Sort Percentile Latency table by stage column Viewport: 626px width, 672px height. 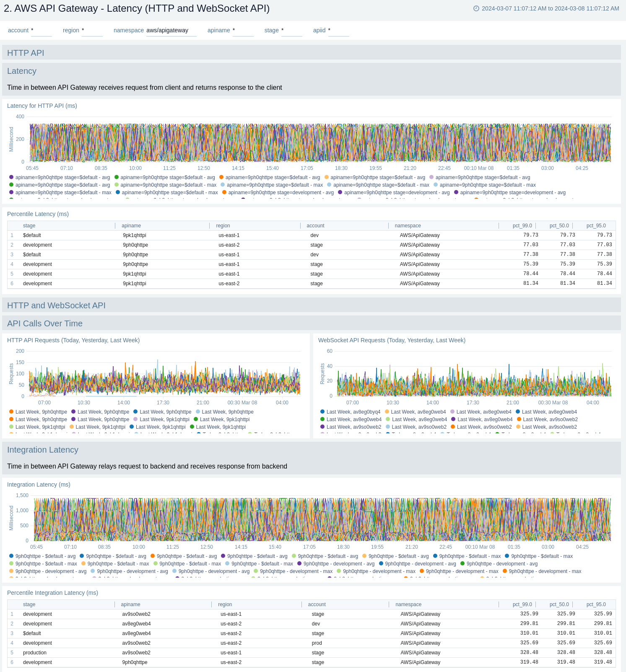coord(29,226)
